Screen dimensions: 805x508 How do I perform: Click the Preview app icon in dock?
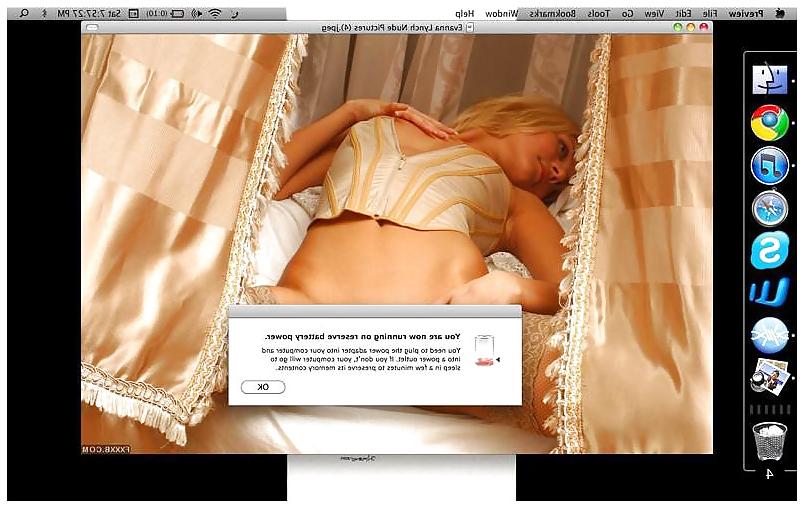(x=770, y=377)
